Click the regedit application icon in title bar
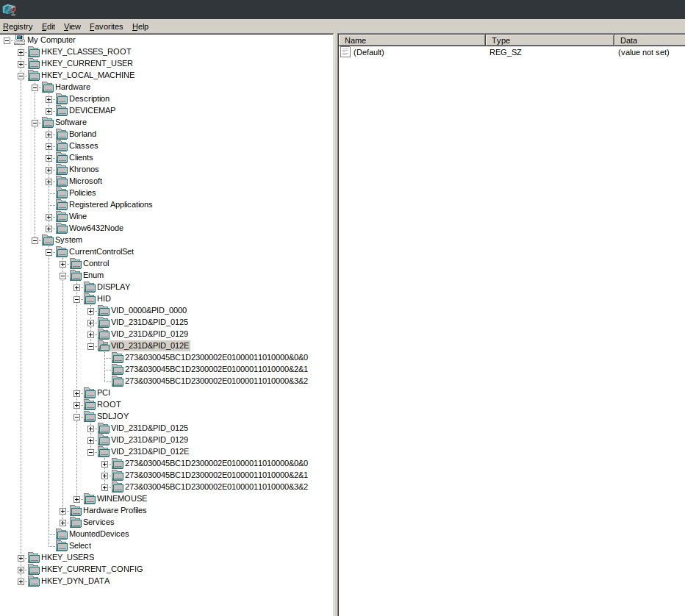The width and height of the screenshot is (685, 616). click(9, 10)
